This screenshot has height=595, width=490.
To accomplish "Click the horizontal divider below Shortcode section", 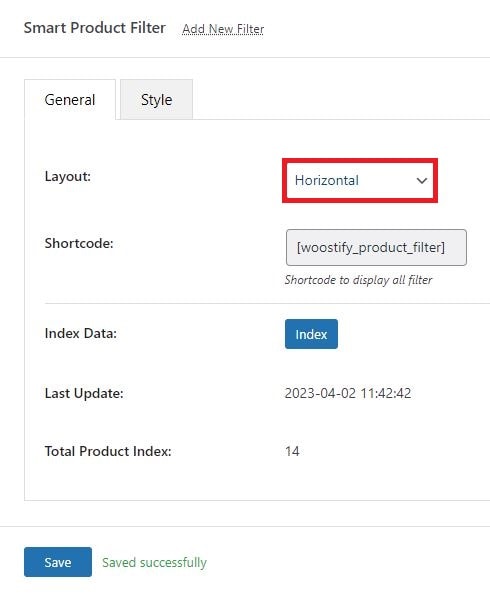I will tap(267, 304).
